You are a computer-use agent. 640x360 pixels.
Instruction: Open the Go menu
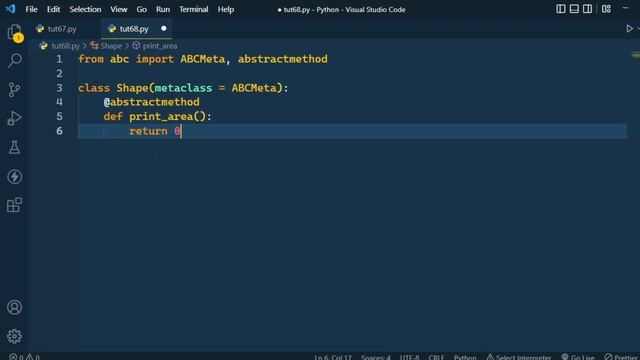(x=141, y=9)
